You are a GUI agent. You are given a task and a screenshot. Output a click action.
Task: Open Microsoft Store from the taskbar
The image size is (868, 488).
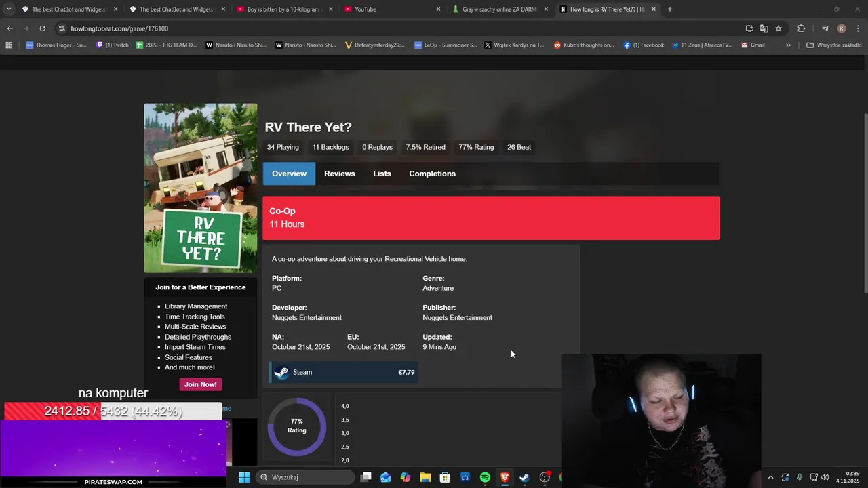[445, 477]
